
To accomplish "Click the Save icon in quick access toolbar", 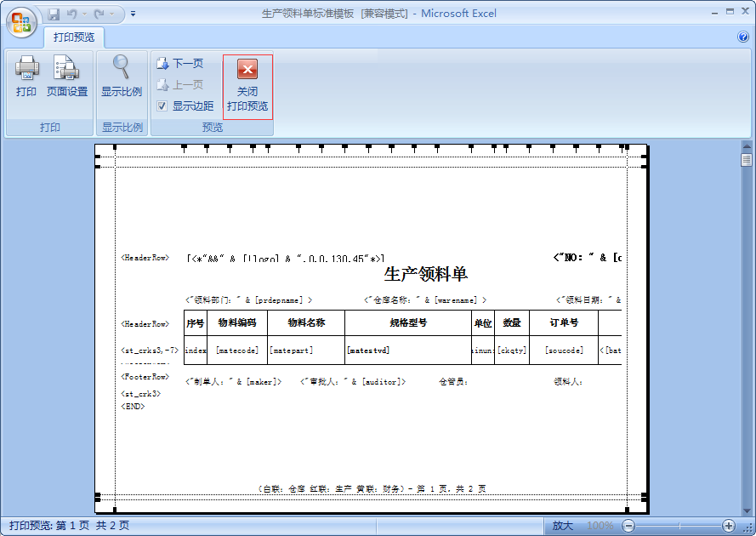I will (x=54, y=14).
